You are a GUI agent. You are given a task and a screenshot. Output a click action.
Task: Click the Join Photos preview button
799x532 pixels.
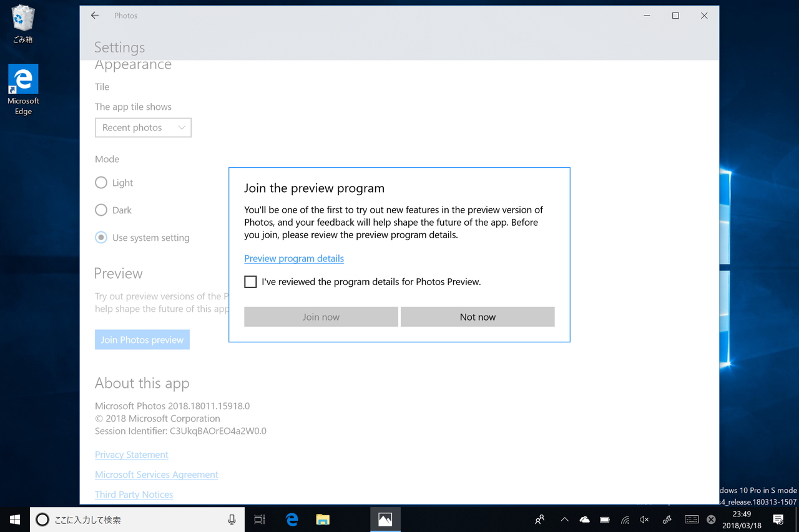pos(142,340)
